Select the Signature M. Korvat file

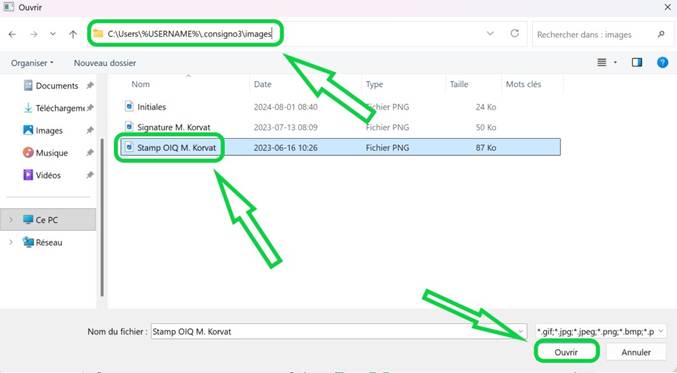[174, 127]
